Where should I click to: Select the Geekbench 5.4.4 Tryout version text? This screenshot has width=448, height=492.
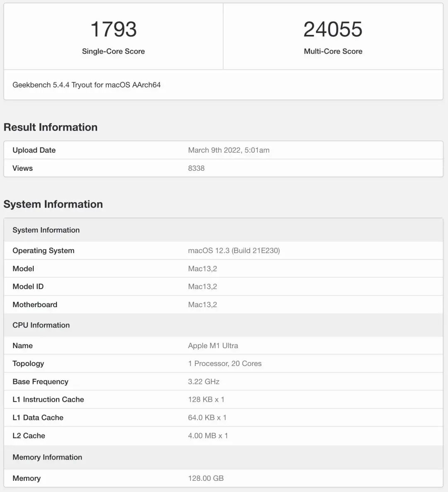click(86, 85)
